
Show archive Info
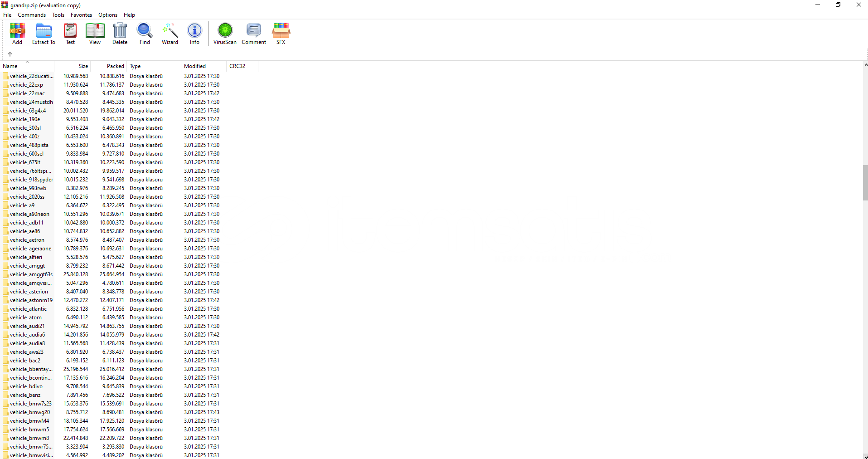click(x=194, y=34)
